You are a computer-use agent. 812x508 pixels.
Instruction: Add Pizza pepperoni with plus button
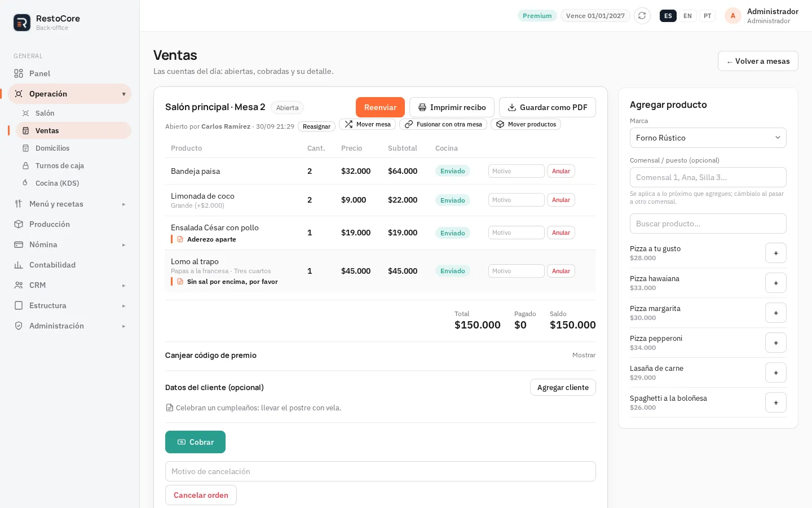point(776,343)
